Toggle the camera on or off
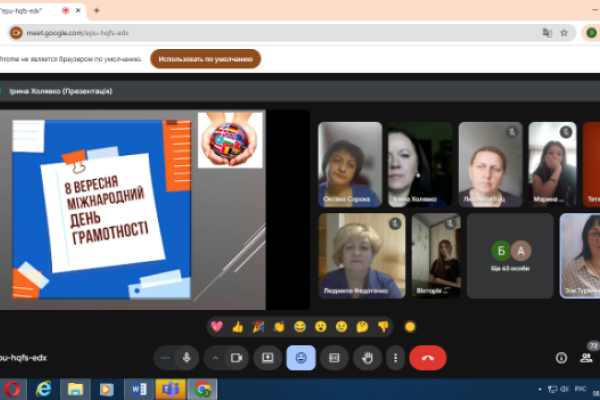This screenshot has width=600, height=400. (x=237, y=357)
